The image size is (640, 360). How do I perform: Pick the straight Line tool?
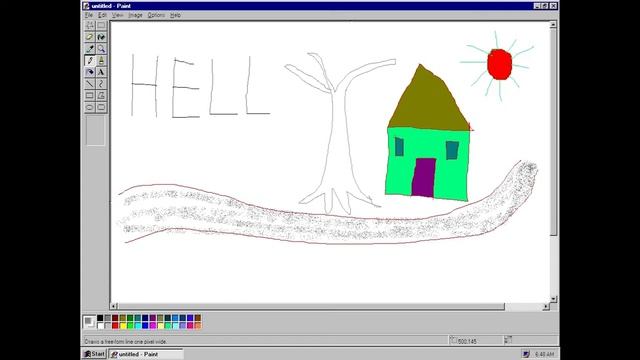90,84
